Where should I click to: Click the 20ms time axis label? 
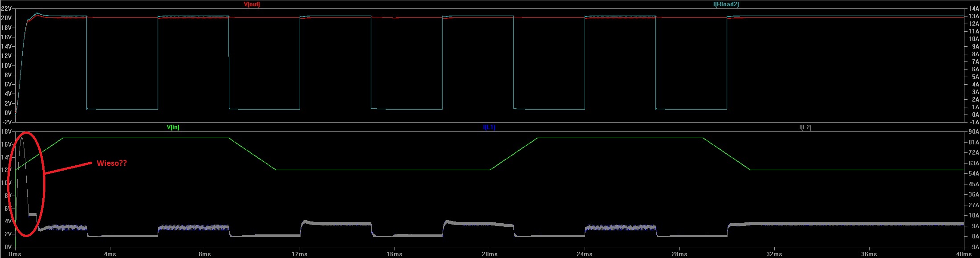[x=489, y=254]
